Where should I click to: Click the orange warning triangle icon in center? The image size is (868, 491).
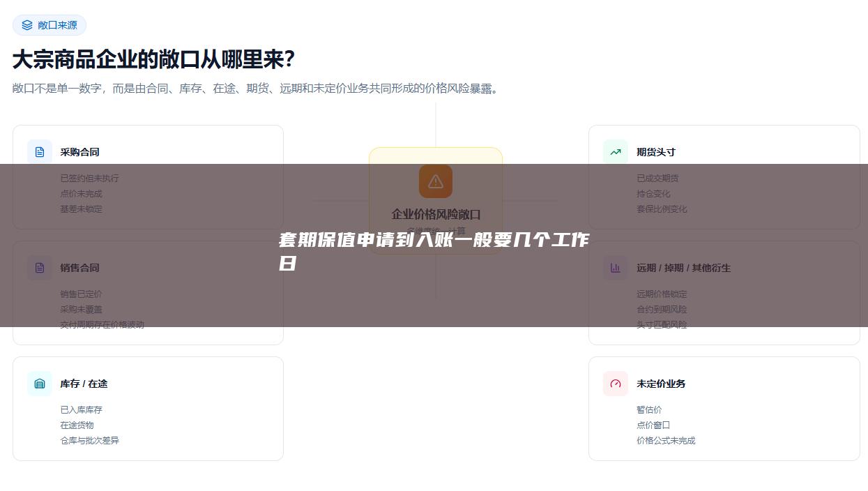click(x=436, y=181)
